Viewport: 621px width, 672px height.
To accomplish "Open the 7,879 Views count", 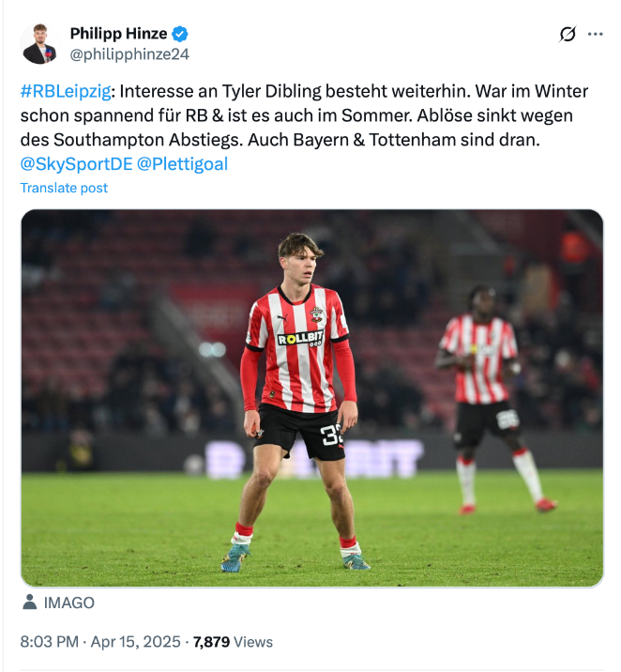I will coord(233,642).
